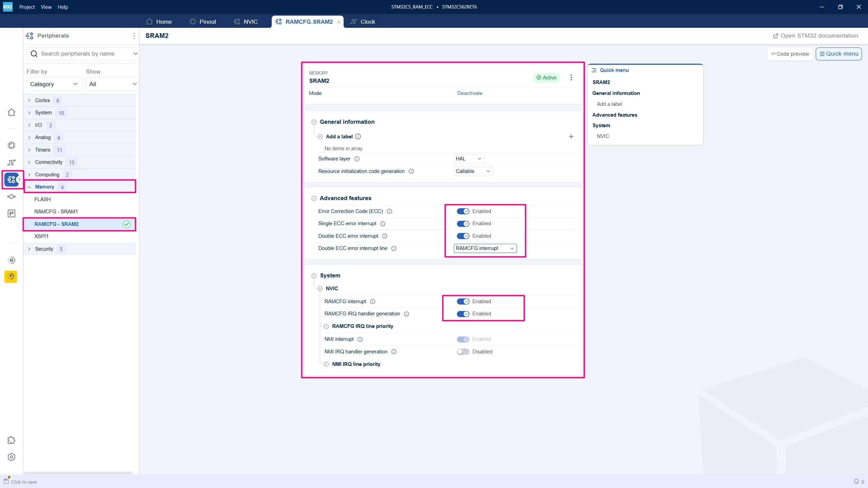The image size is (868, 488).
Task: Open Peripherals panel three-dot menu
Action: tap(134, 36)
